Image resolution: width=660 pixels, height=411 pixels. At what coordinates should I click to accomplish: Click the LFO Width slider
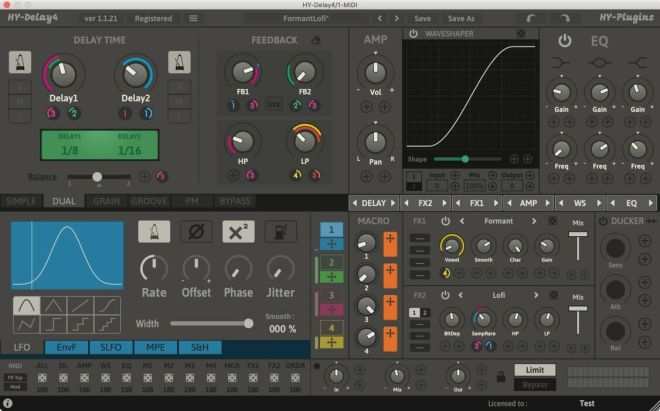tap(210, 323)
